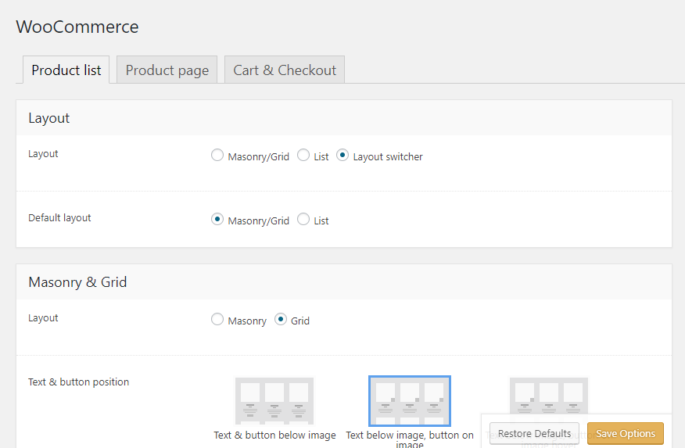Set Default layout to Masonry/Grid
Viewport: 685px width, 448px height.
tap(218, 220)
